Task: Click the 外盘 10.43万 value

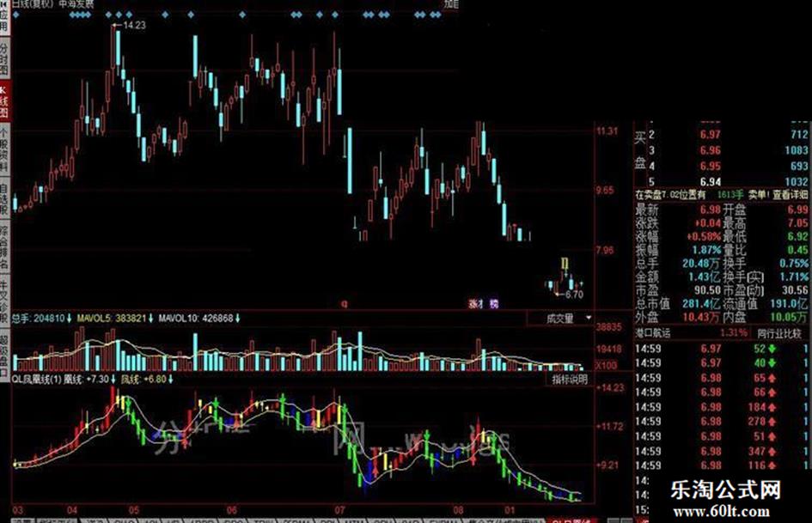Action: (702, 316)
